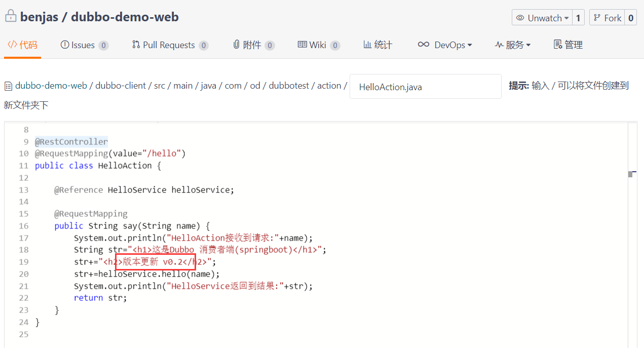644x348 pixels.
Task: Click the dubbo-demo-web repository title link
Action: [x=125, y=17]
